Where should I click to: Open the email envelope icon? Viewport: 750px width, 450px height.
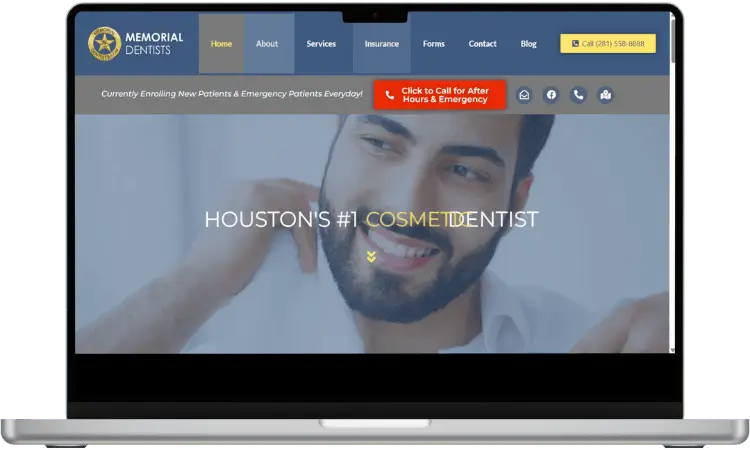coord(524,95)
